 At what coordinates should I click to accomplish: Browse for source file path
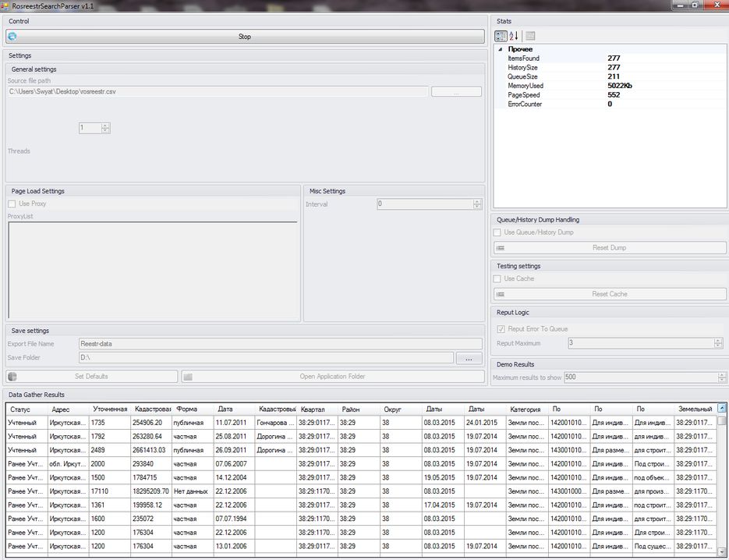(456, 91)
